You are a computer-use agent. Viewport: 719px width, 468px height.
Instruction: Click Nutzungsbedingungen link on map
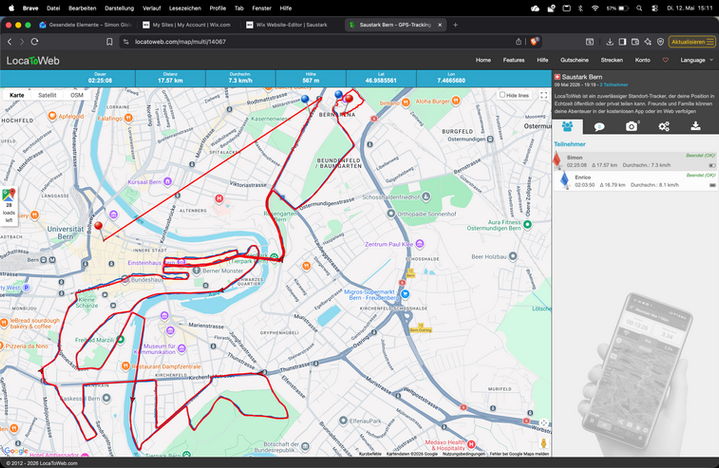point(464,454)
